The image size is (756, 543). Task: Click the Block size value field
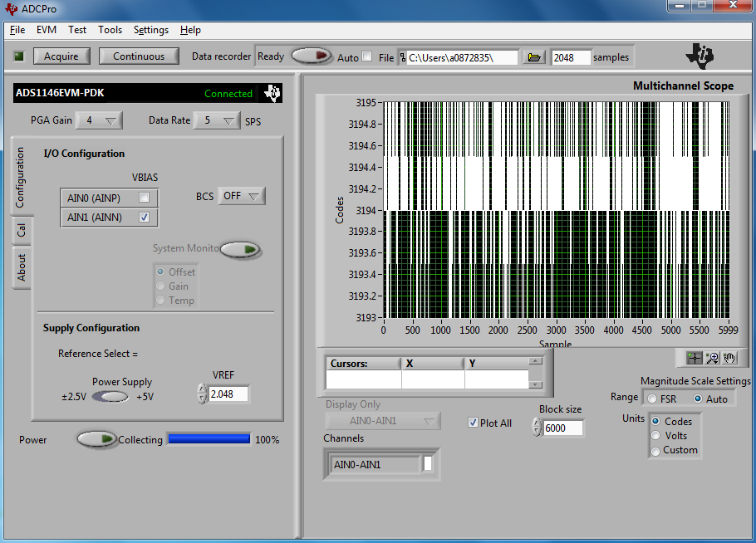[x=563, y=428]
